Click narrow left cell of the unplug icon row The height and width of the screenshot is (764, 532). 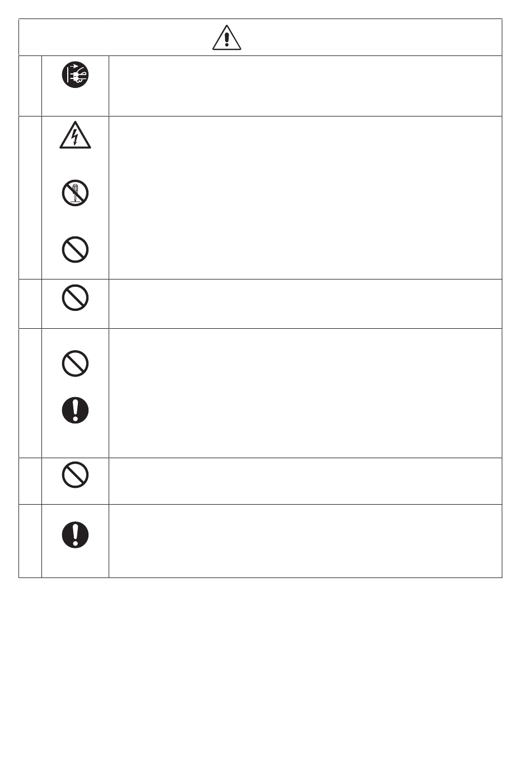(30, 86)
